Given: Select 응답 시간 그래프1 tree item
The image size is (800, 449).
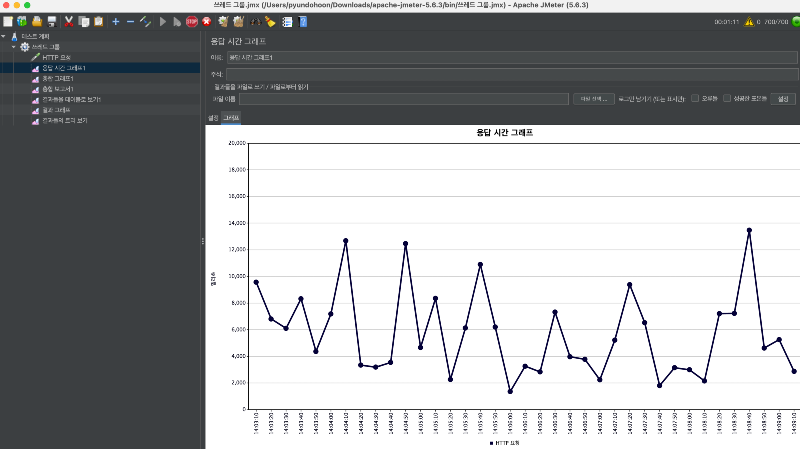Looking at the screenshot, I should 63,68.
